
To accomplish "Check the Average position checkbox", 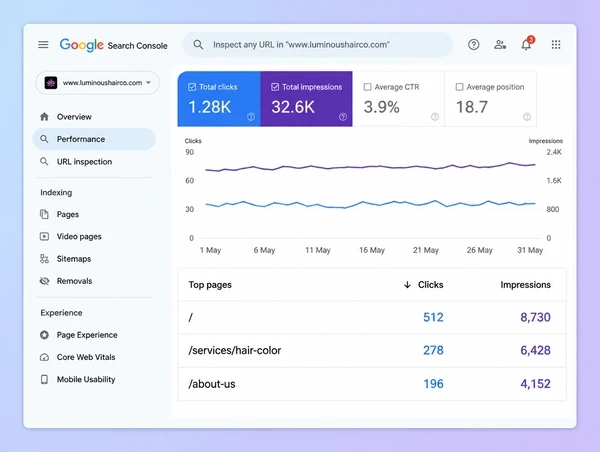I will pos(459,87).
